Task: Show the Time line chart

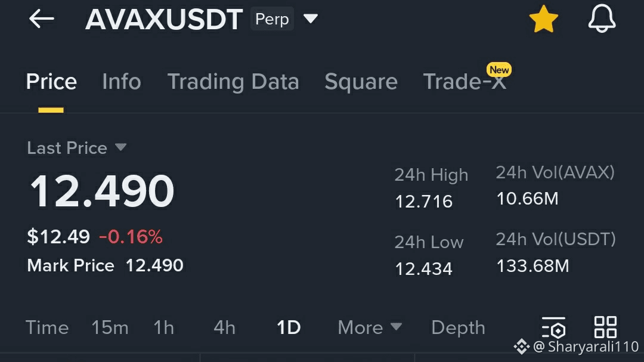Action: (47, 327)
